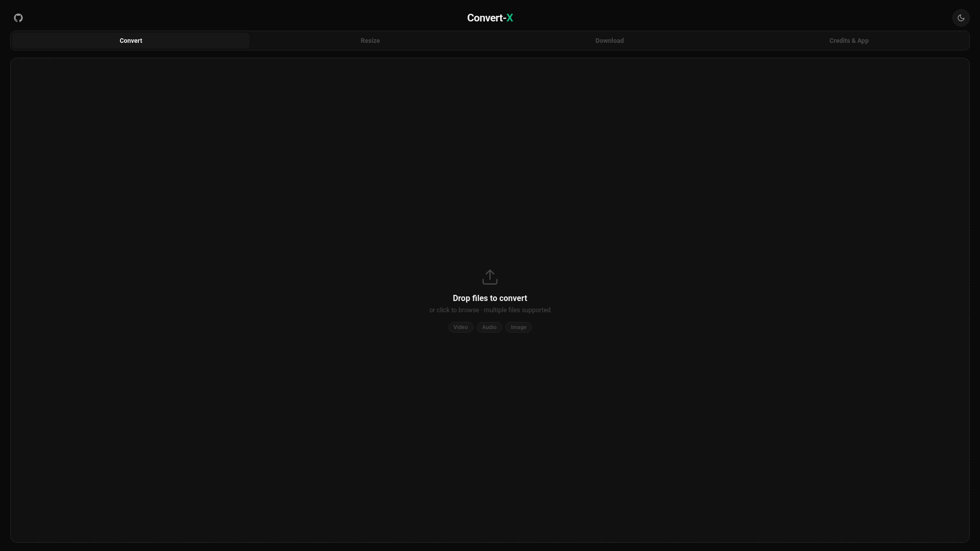Click 'or click to browse' hint text
This screenshot has height=551, width=980.
[x=454, y=310]
